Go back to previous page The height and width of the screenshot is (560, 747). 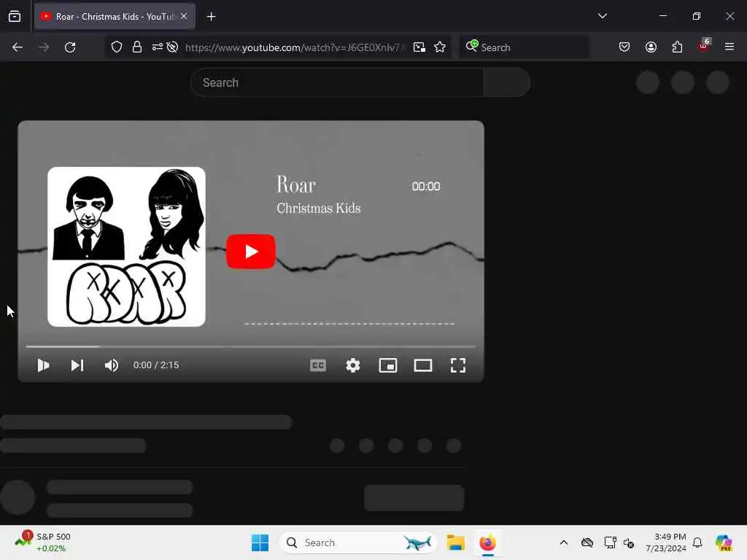coord(18,47)
